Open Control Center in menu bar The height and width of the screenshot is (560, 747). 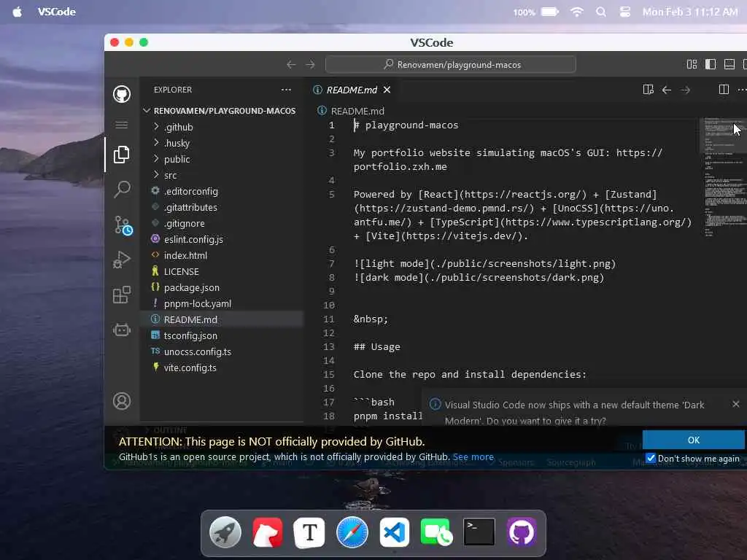[625, 12]
